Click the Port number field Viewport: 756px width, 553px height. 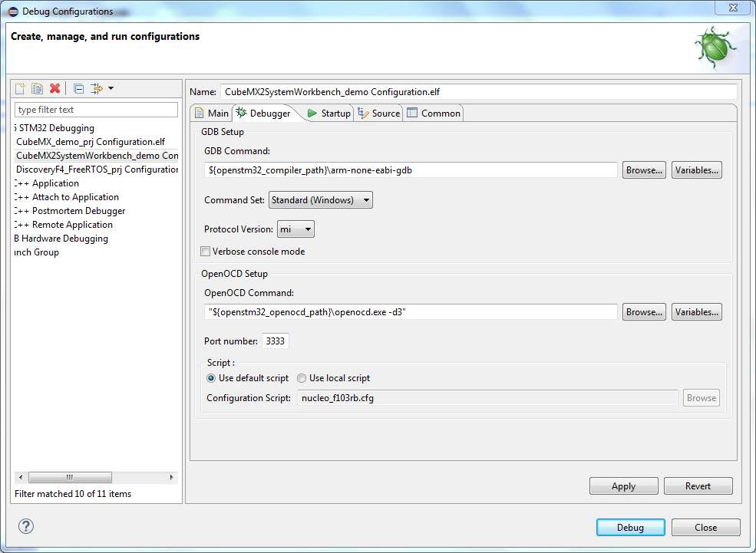tap(275, 341)
